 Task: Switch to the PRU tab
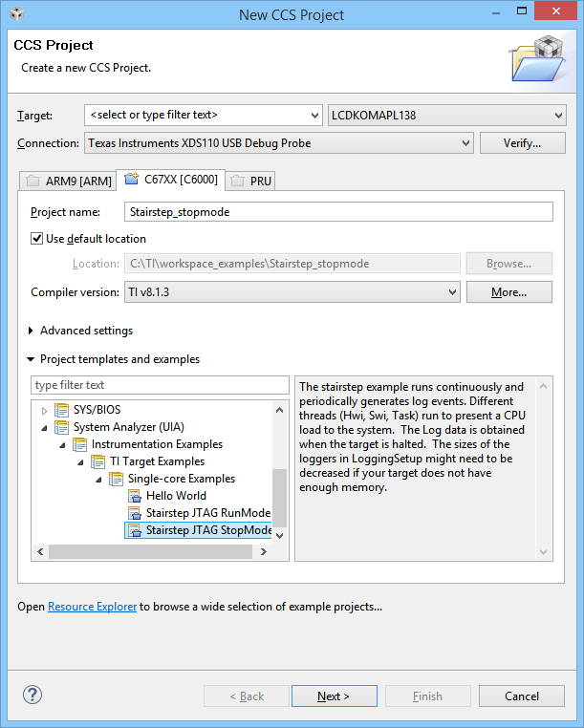point(250,181)
